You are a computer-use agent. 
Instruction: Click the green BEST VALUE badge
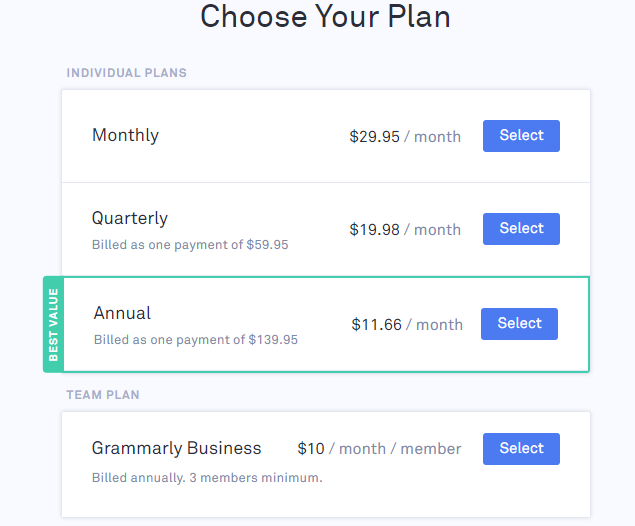pos(53,324)
